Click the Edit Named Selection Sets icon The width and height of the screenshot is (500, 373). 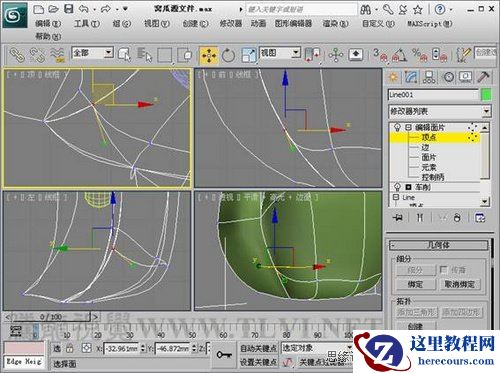tap(464, 55)
